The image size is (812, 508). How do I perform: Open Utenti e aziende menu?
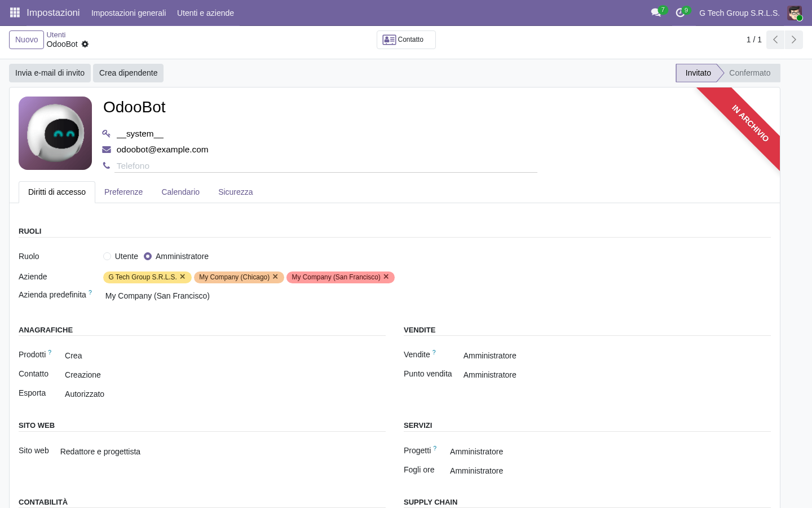(205, 13)
